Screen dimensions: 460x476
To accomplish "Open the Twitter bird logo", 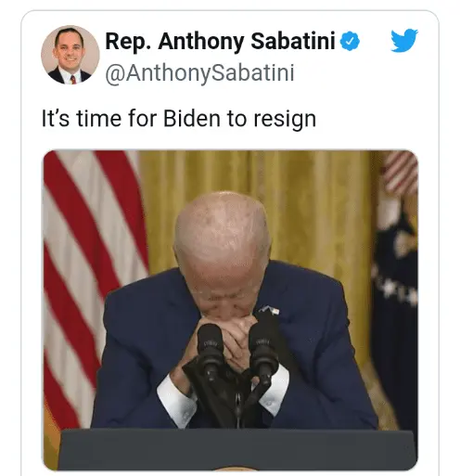I will point(404,41).
